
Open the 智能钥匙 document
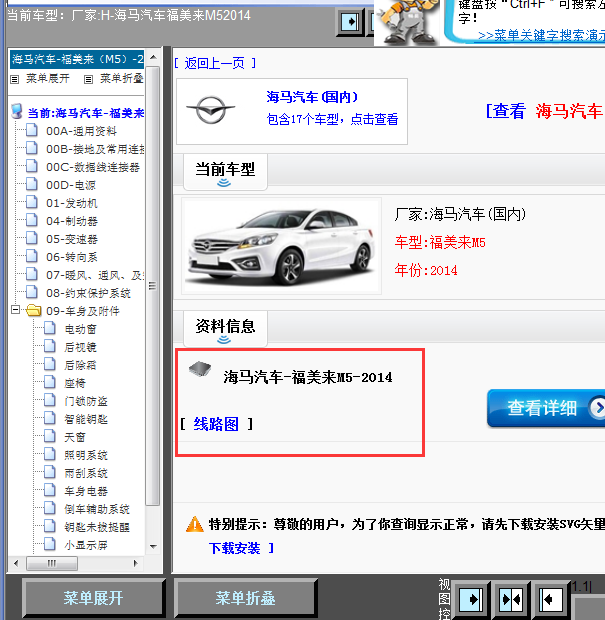click(86, 419)
